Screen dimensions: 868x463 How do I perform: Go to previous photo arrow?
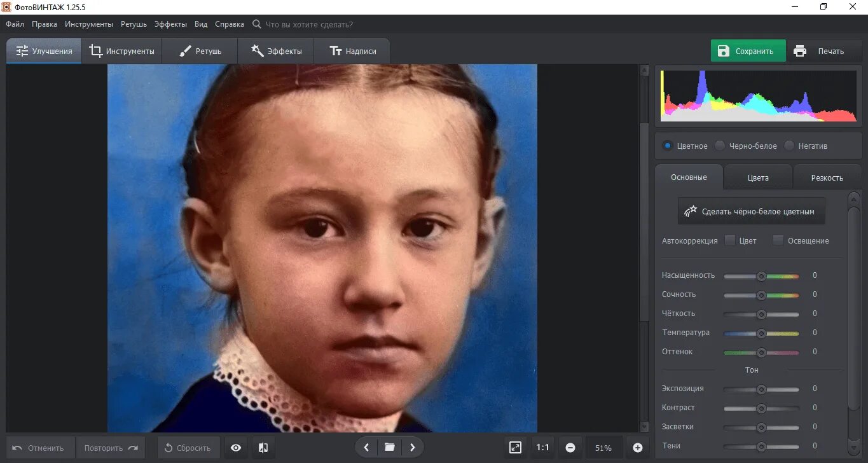(366, 448)
